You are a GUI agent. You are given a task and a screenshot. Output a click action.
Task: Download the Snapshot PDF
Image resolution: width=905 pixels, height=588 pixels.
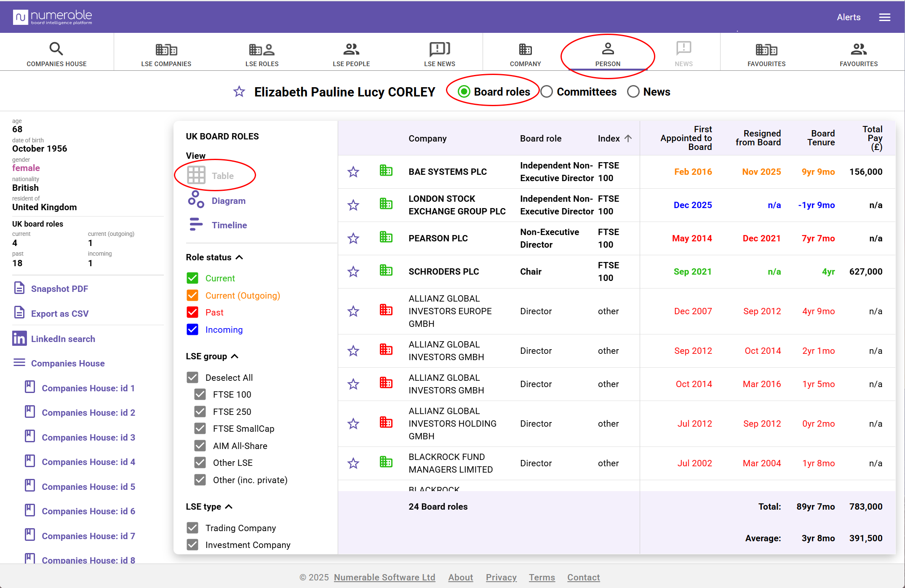click(59, 289)
